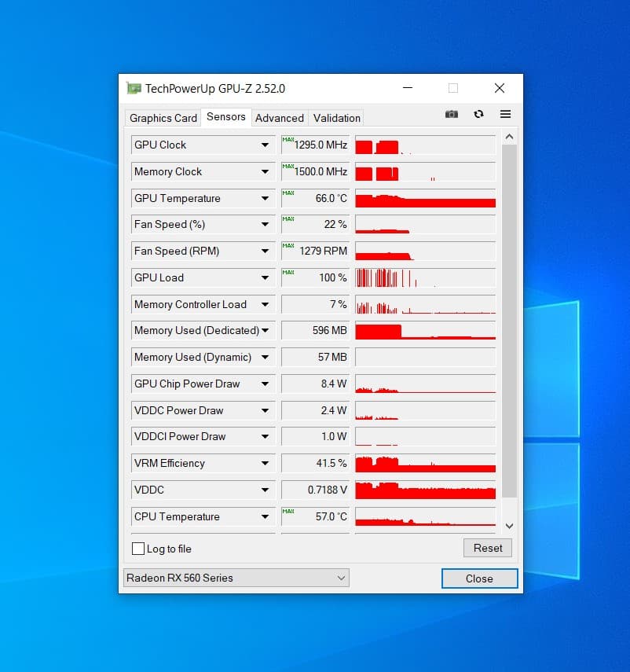Click the 1279 RPM value
The height and width of the screenshot is (672, 630).
click(316, 251)
